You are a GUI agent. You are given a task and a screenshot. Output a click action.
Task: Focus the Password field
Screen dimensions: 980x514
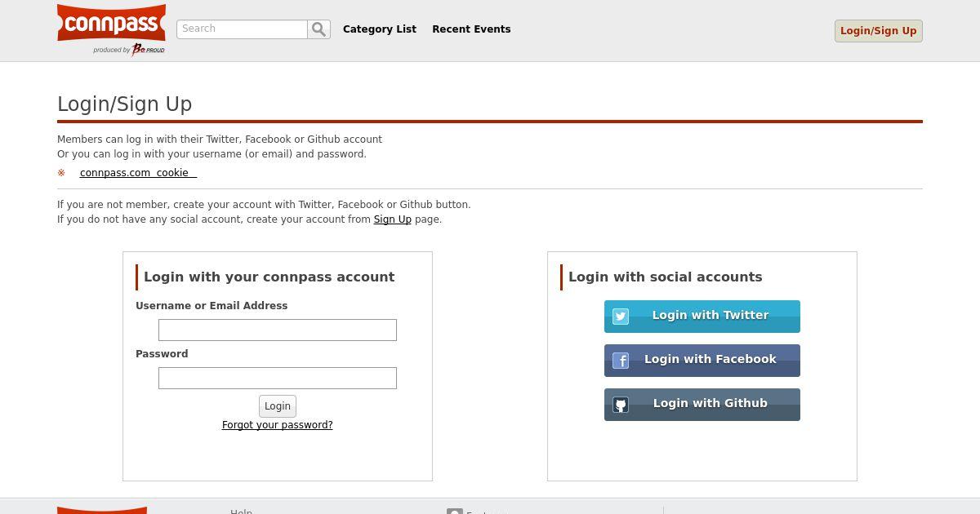pyautogui.click(x=278, y=378)
